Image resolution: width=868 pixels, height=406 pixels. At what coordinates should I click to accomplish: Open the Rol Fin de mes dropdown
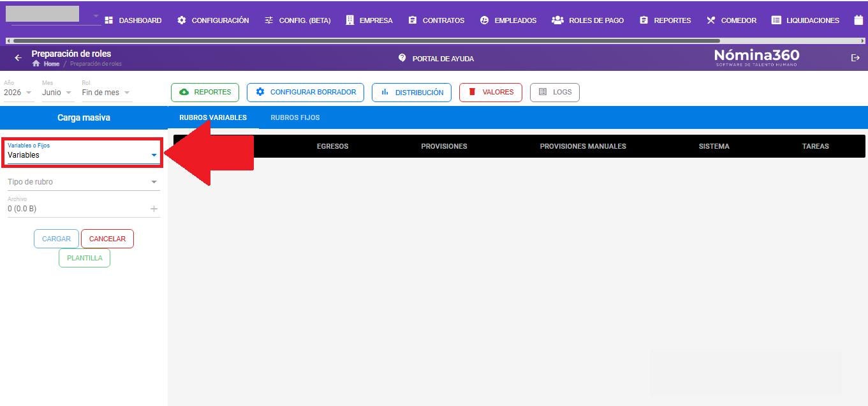click(107, 93)
